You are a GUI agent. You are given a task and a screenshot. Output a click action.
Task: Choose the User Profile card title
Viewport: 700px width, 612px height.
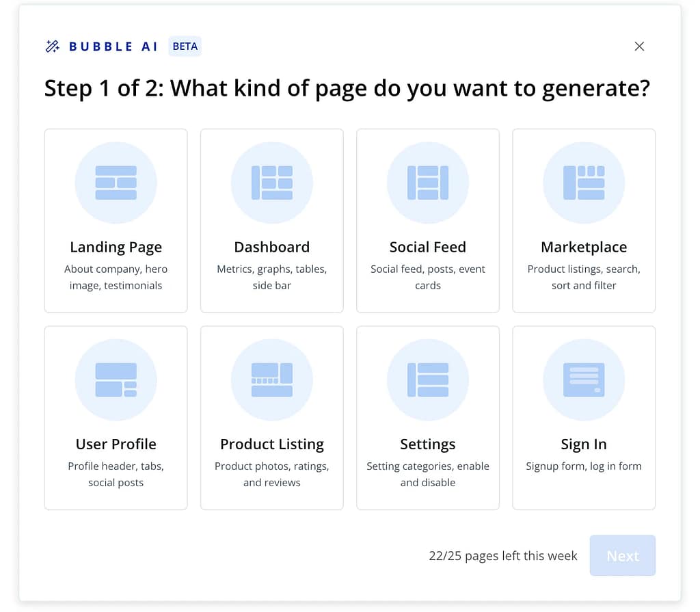tap(116, 444)
